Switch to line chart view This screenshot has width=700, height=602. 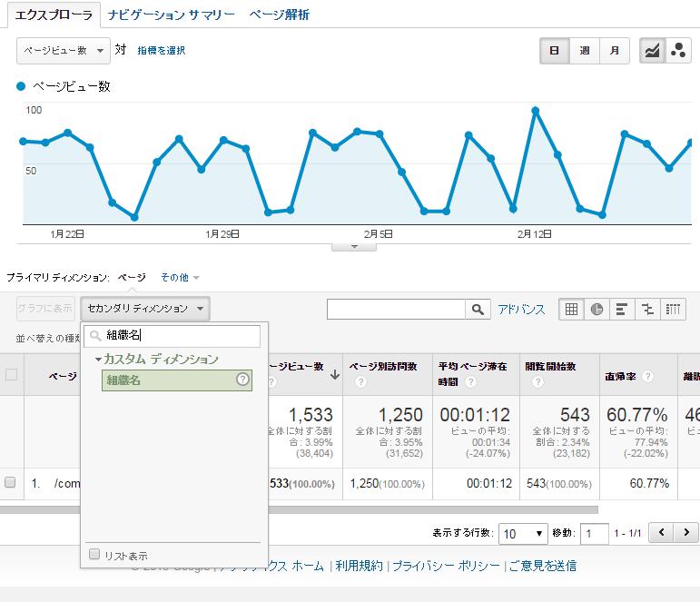coord(651,51)
